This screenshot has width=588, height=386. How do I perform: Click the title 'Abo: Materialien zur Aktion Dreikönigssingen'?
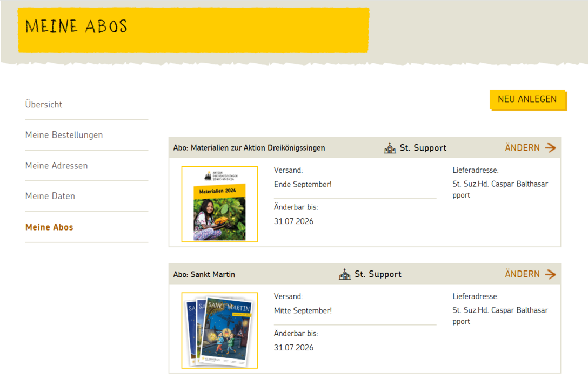coord(249,148)
